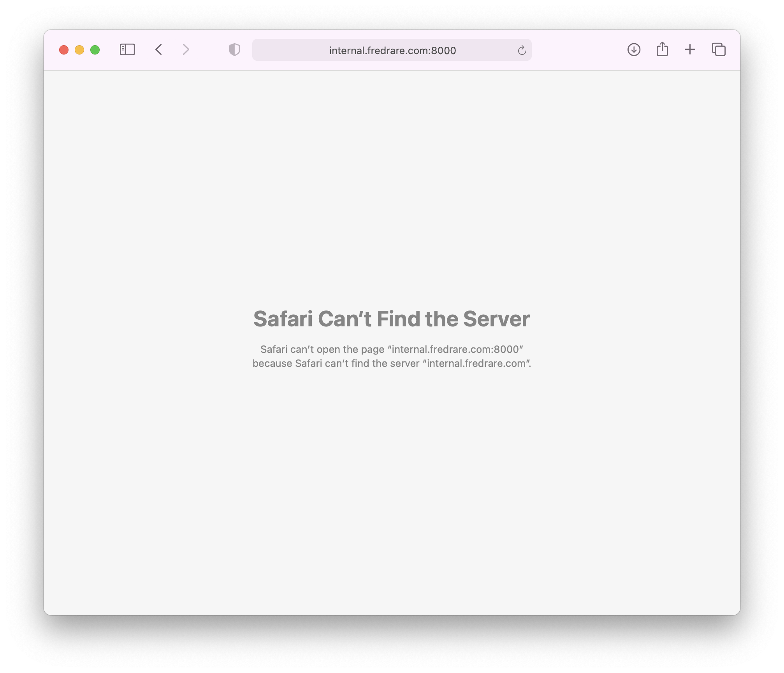Viewport: 784px width, 673px height.
Task: Click the error explanation text
Action: click(x=392, y=356)
